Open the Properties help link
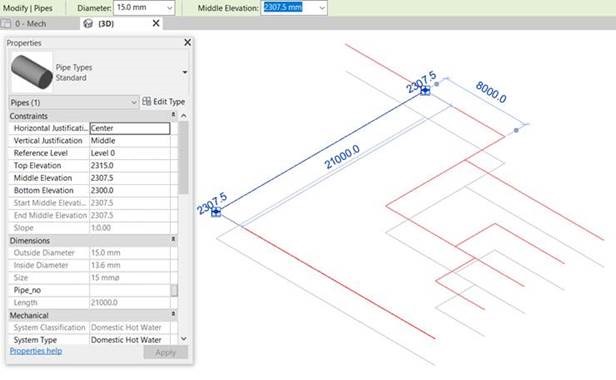Screen dimensions: 616x380 (36, 351)
